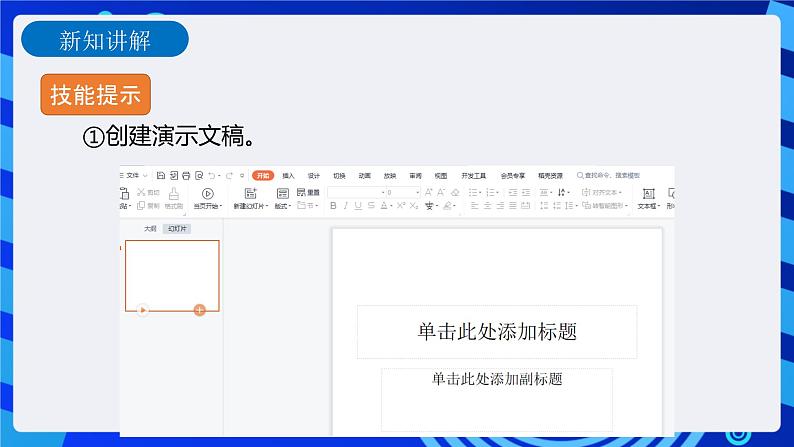
Task: Open the quick access customize dropdown arrow
Action: point(242,175)
